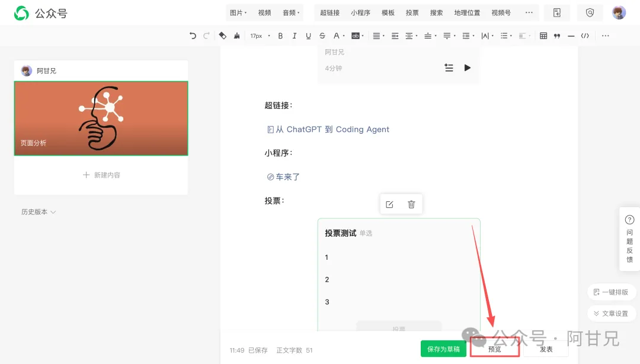640x364 pixels.
Task: Undo the last edit
Action: tap(193, 36)
